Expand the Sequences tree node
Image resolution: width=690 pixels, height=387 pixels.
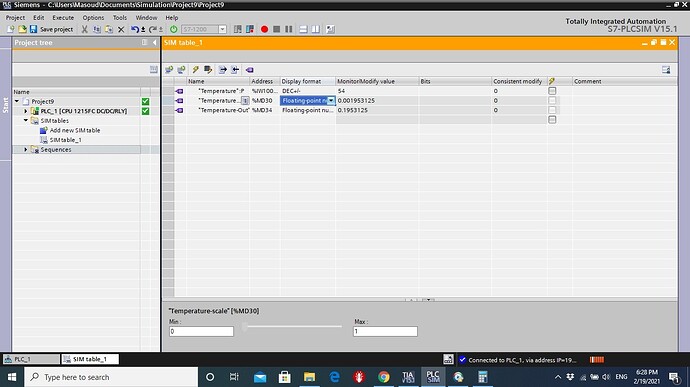point(26,150)
